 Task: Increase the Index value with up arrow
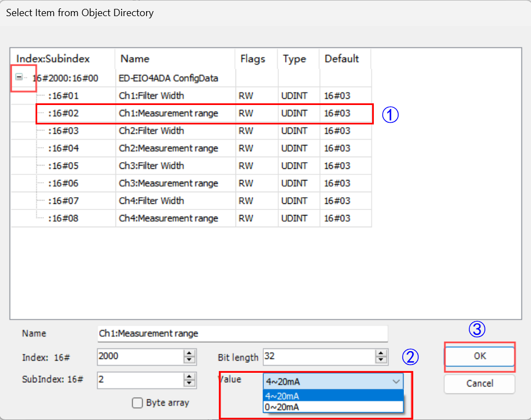[190, 353]
